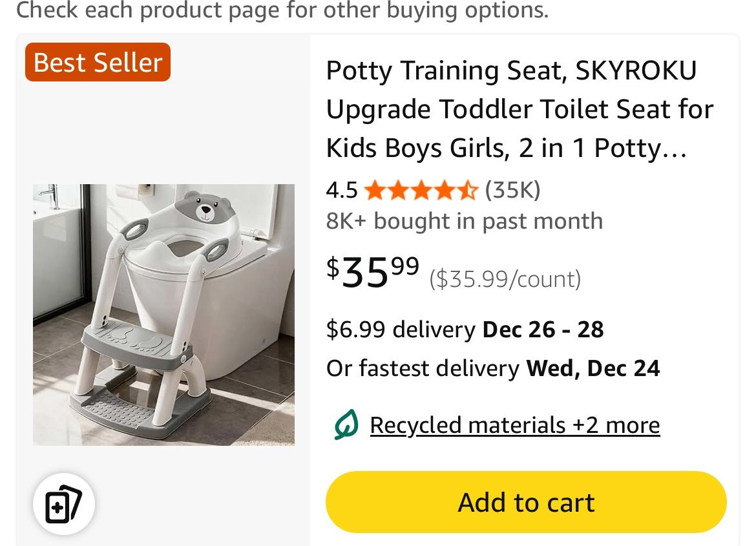Open review details via the 4.5 rating
The image size is (756, 546).
[342, 190]
